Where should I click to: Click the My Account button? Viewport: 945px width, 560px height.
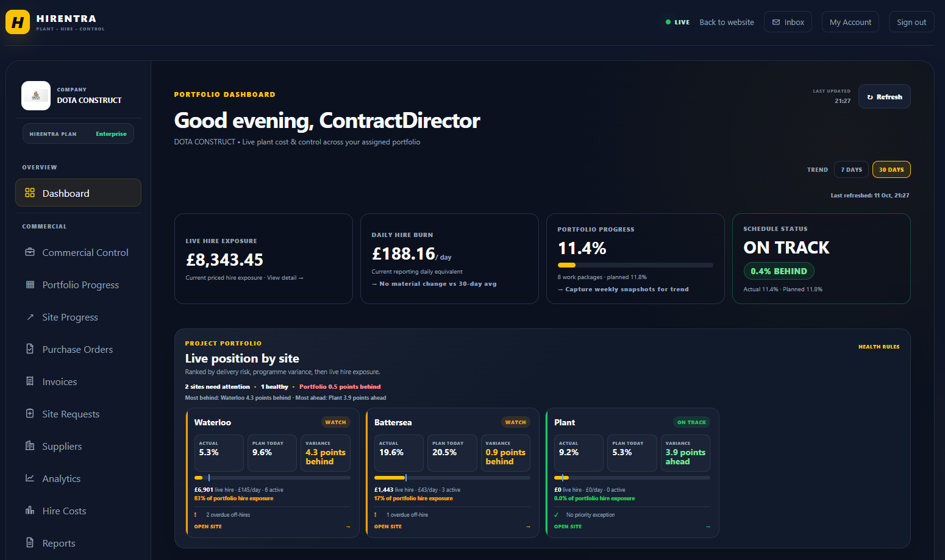coord(850,22)
